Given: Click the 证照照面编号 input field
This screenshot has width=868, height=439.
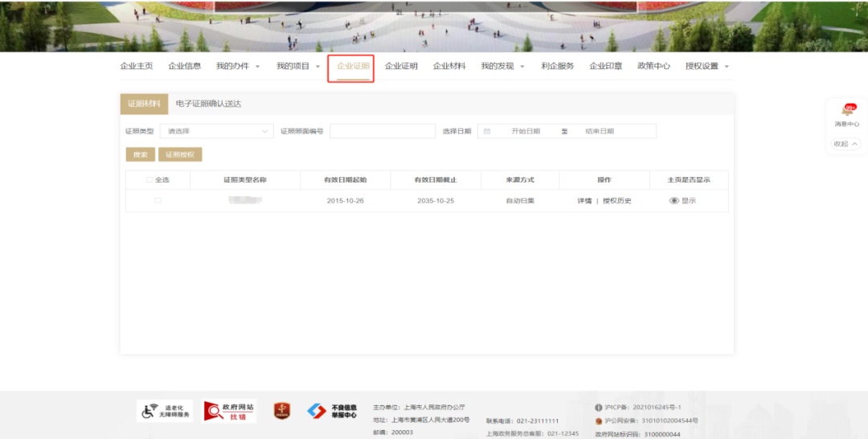Looking at the screenshot, I should click(x=382, y=131).
